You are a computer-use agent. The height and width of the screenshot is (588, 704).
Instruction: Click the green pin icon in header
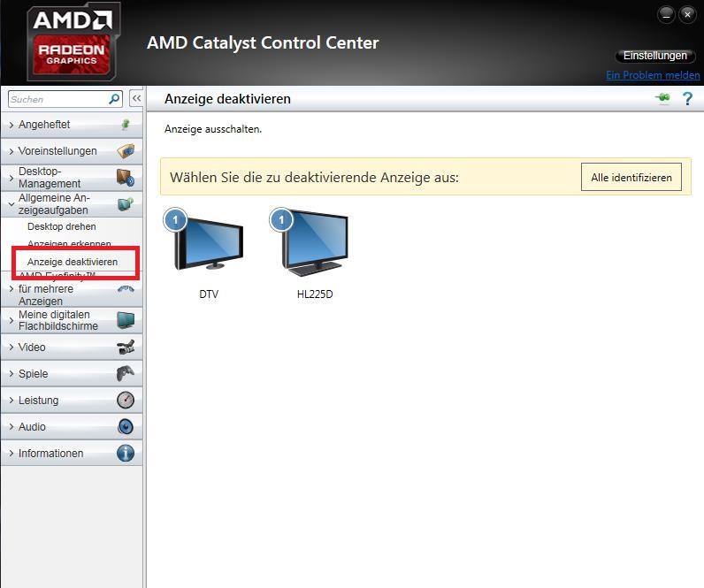coord(662,98)
